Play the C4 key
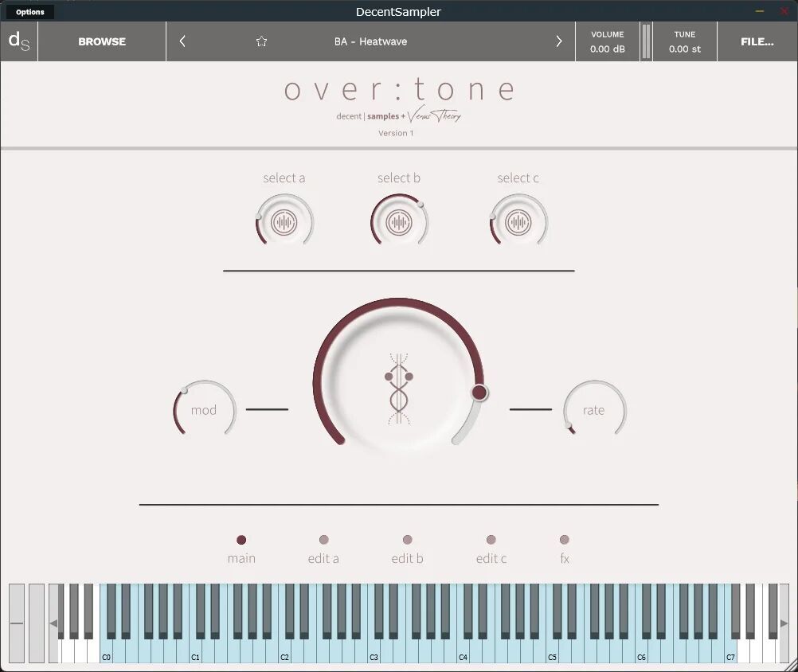The width and height of the screenshot is (798, 672). pyautogui.click(x=464, y=651)
